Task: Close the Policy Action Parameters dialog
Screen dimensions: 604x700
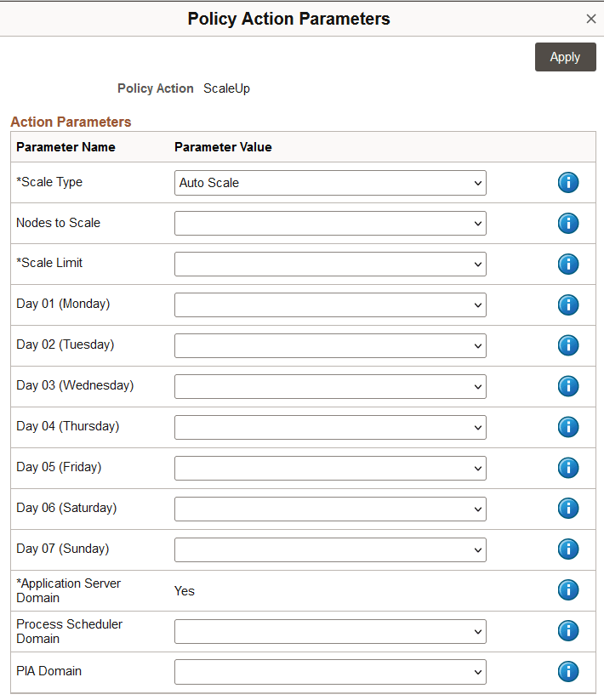Action: 591,19
